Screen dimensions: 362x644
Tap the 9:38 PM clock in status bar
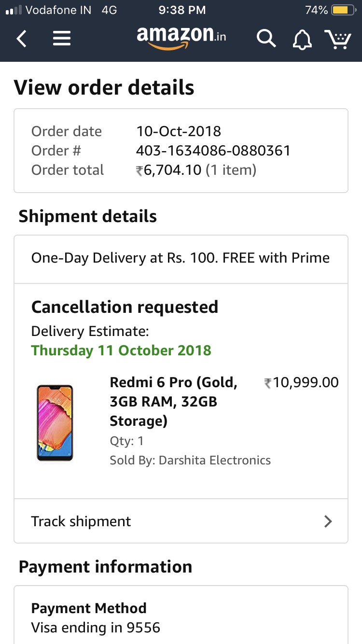click(x=181, y=10)
